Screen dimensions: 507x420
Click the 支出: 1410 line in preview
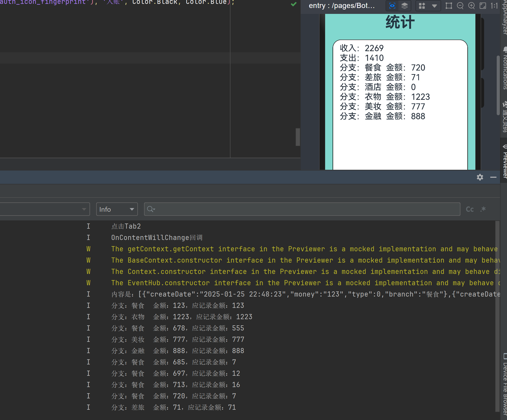[x=362, y=58]
